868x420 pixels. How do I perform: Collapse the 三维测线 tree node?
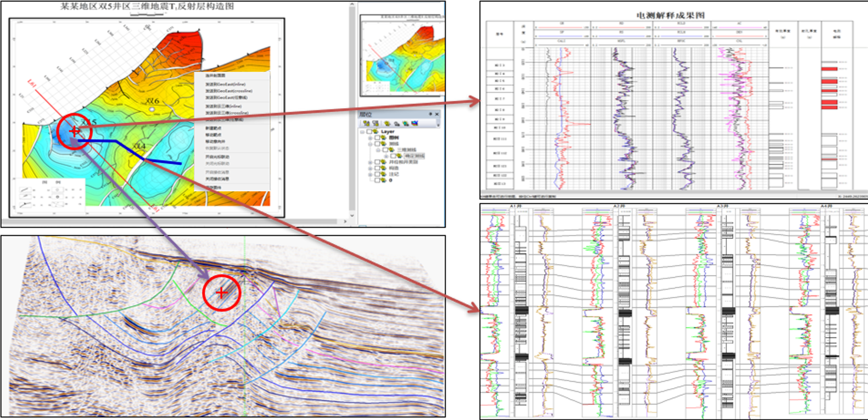(x=378, y=150)
